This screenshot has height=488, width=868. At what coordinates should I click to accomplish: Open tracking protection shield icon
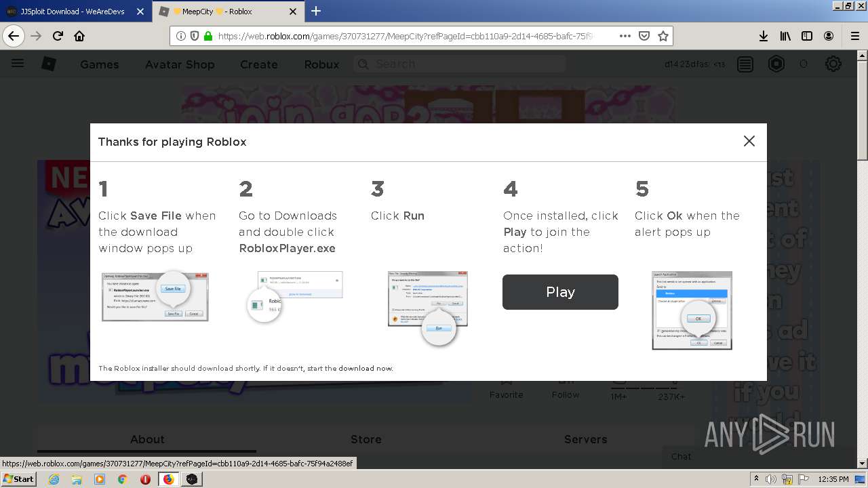[x=195, y=36]
